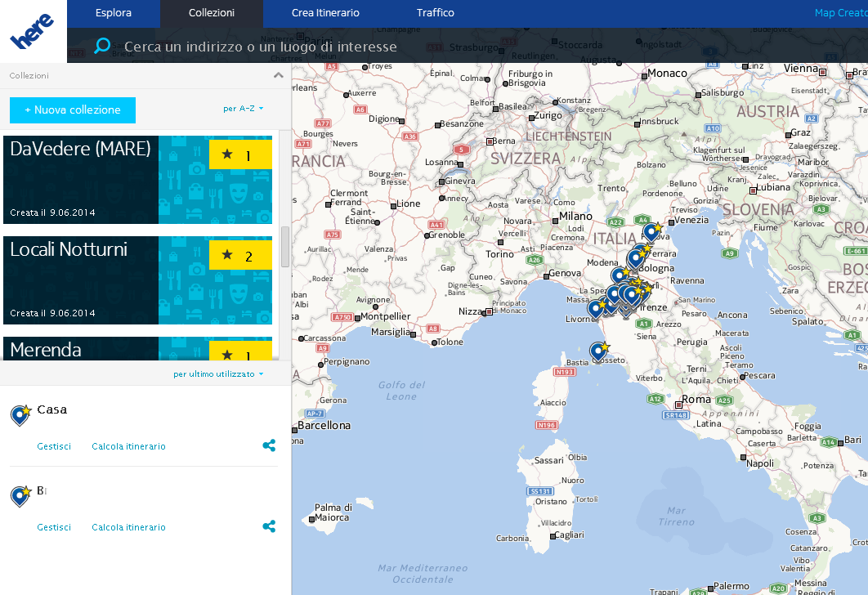Click the Roma label on the map
Image resolution: width=868 pixels, height=595 pixels.
click(x=696, y=399)
